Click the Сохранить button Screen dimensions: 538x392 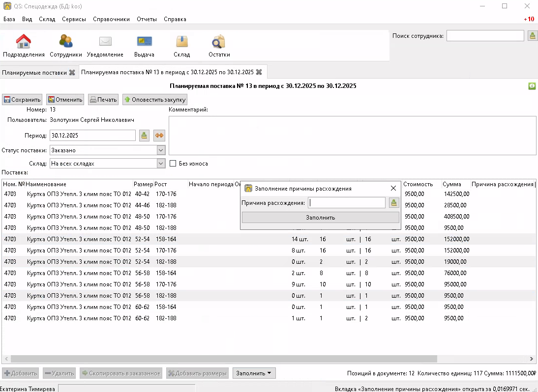tap(22, 100)
